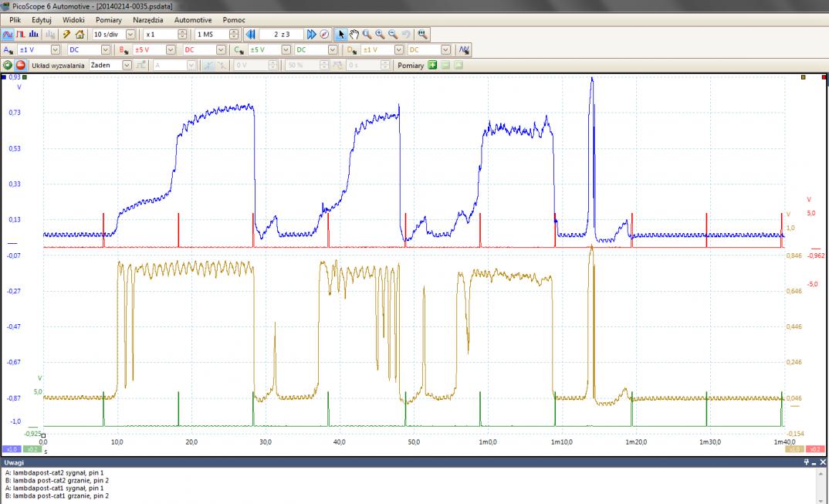829x504 pixels.
Task: Go to next waveform buffer
Action: point(311,34)
